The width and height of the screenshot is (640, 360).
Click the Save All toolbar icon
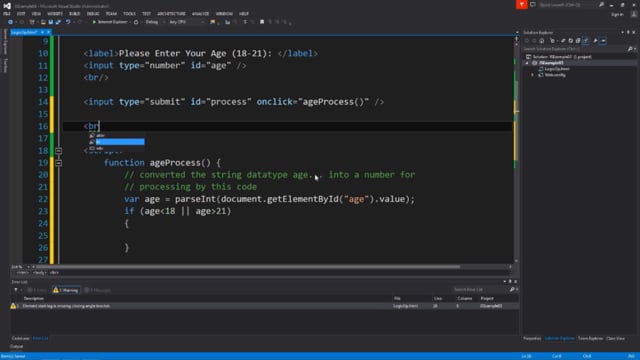(x=58, y=22)
